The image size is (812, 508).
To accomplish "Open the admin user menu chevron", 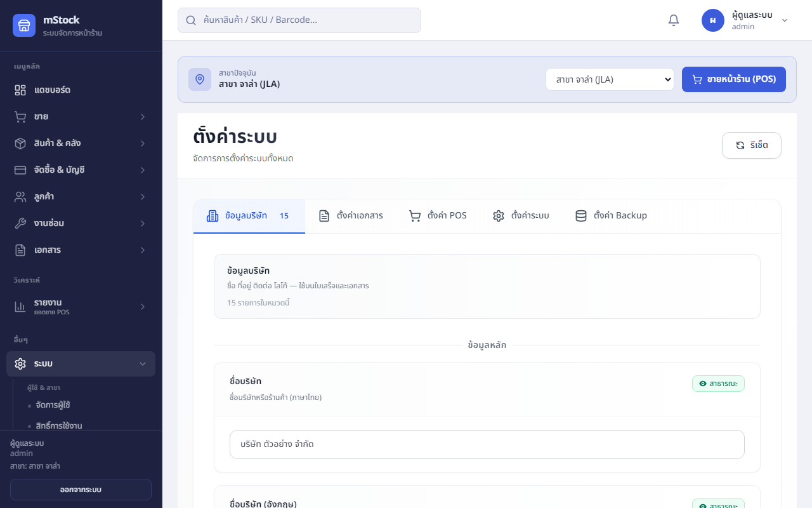I will click(785, 20).
